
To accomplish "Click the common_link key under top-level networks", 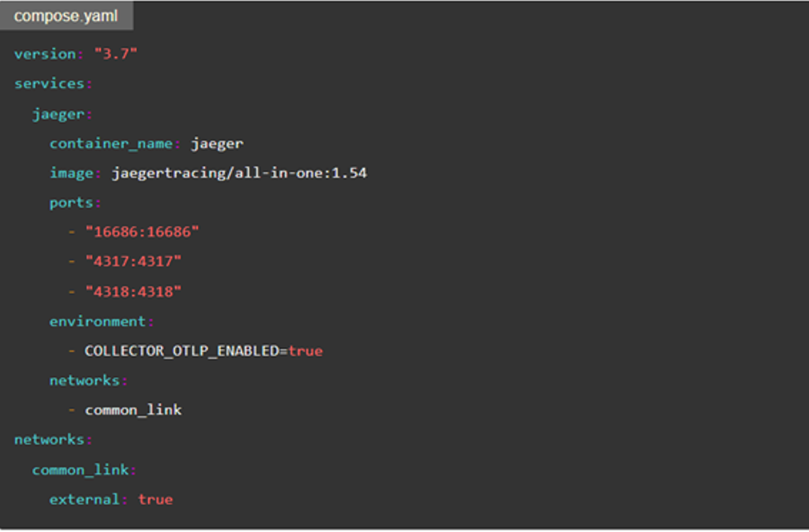I will (80, 470).
